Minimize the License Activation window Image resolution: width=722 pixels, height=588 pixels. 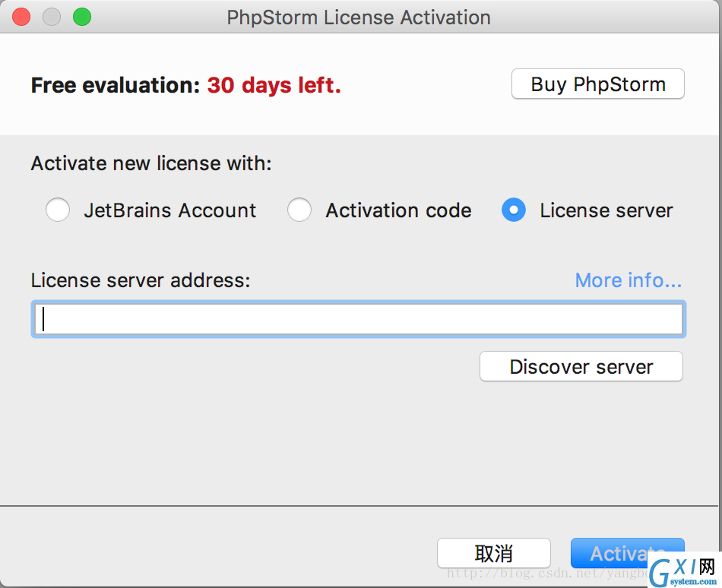coord(52,17)
